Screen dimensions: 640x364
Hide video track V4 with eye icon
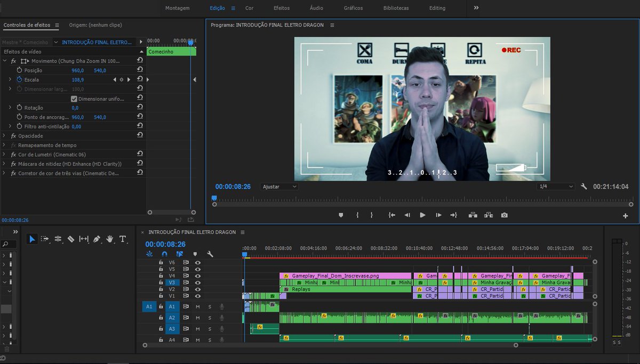pos(198,276)
